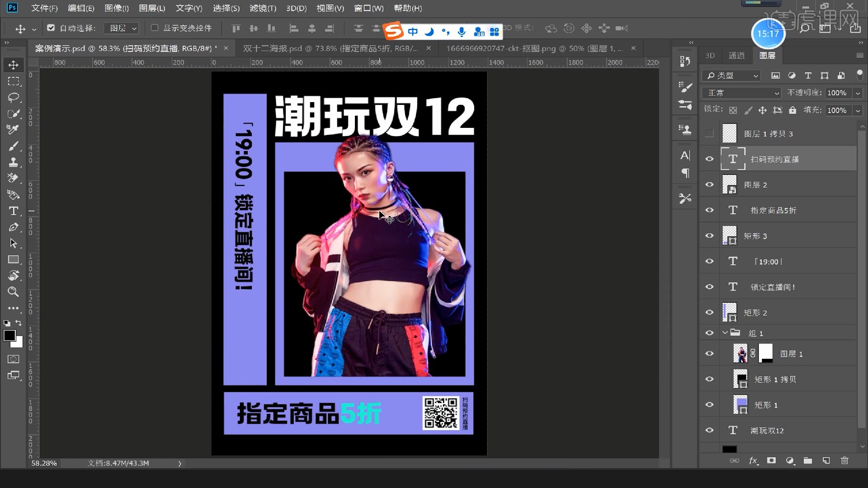Hide the 锁定直播间! text layer
868x488 pixels.
click(x=709, y=287)
